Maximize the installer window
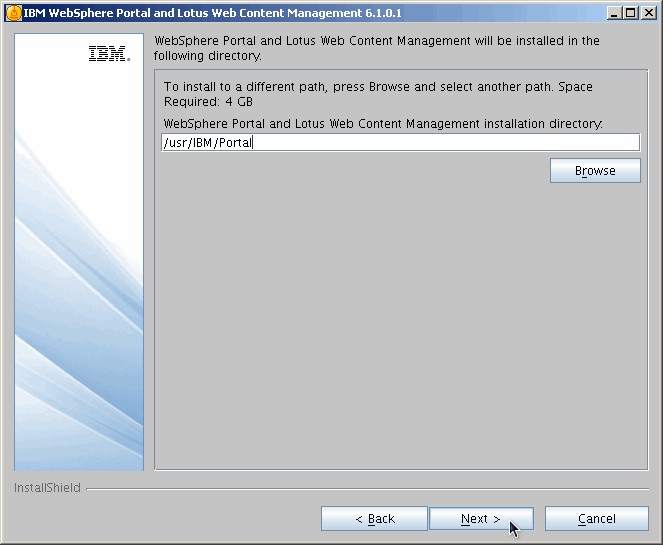The height and width of the screenshot is (545, 663). tap(629, 13)
